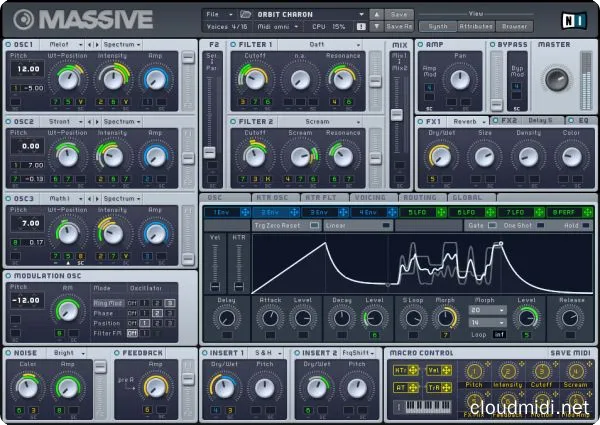Switch to Attributes view
Screen dimensions: 600x425
click(x=476, y=26)
